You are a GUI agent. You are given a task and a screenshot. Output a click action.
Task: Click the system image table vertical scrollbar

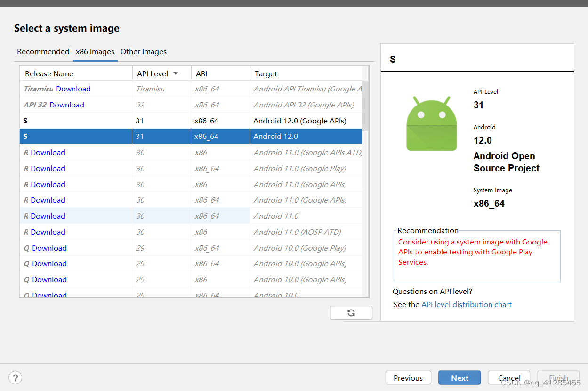click(366, 106)
